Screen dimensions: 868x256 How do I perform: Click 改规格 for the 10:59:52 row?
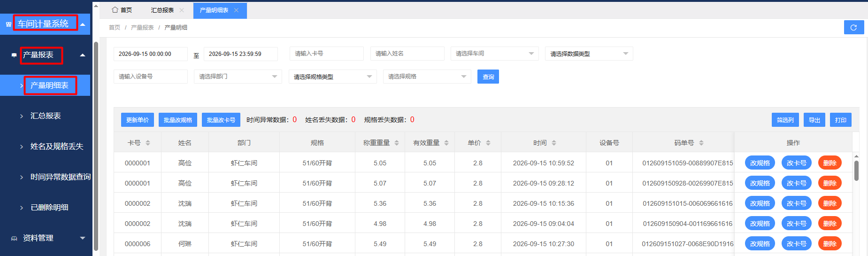[760, 163]
